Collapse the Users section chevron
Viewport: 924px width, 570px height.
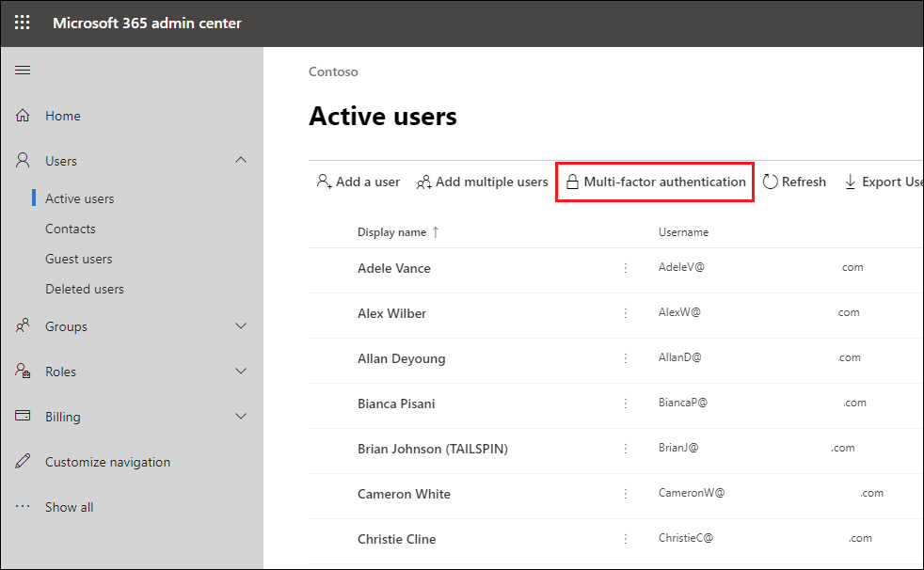click(x=241, y=161)
